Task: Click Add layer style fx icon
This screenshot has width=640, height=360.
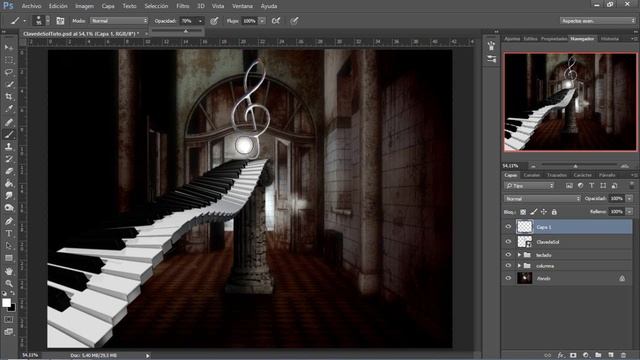Action: click(561, 355)
